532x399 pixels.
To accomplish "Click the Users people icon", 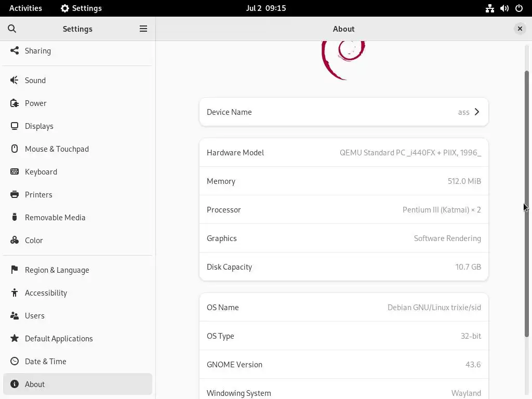I will pyautogui.click(x=14, y=315).
